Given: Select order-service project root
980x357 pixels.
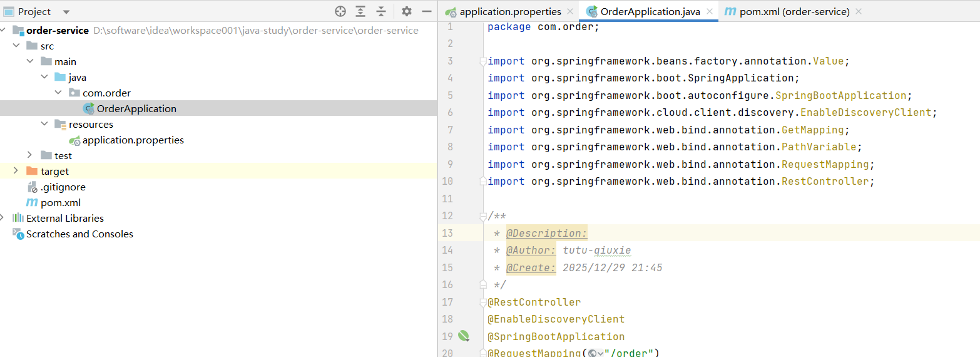Looking at the screenshot, I should point(218,30).
